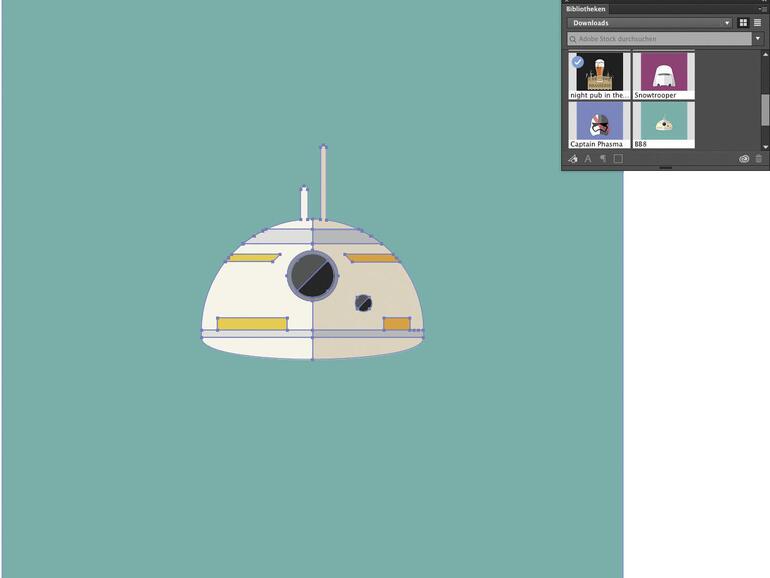770x578 pixels.
Task: Click the library scrollbar down arrow
Action: (x=765, y=147)
